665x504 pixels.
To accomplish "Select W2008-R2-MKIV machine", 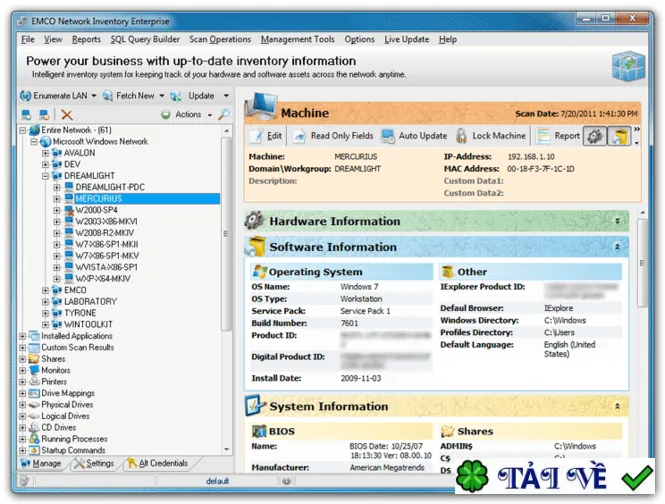I will (104, 233).
